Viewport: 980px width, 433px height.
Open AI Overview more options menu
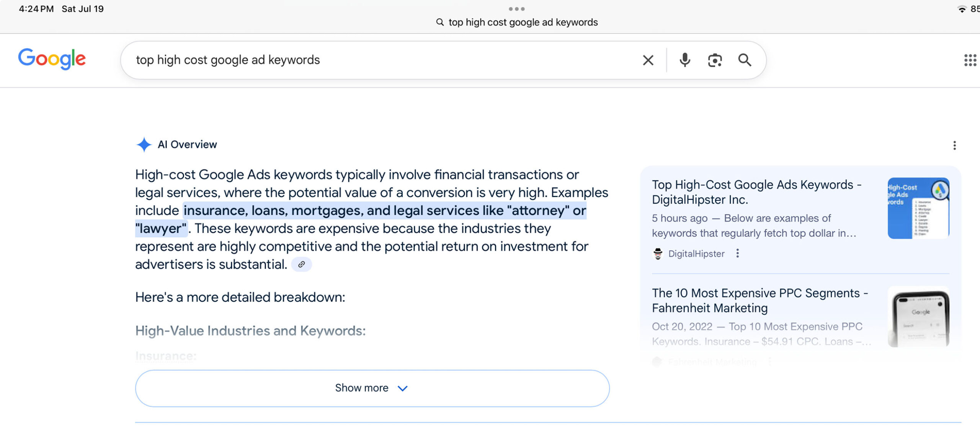coord(954,145)
